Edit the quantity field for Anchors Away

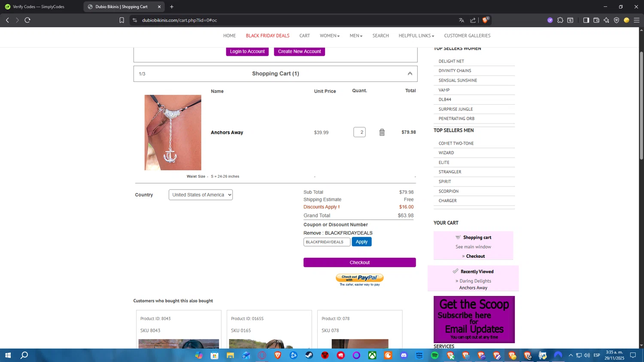pyautogui.click(x=359, y=132)
